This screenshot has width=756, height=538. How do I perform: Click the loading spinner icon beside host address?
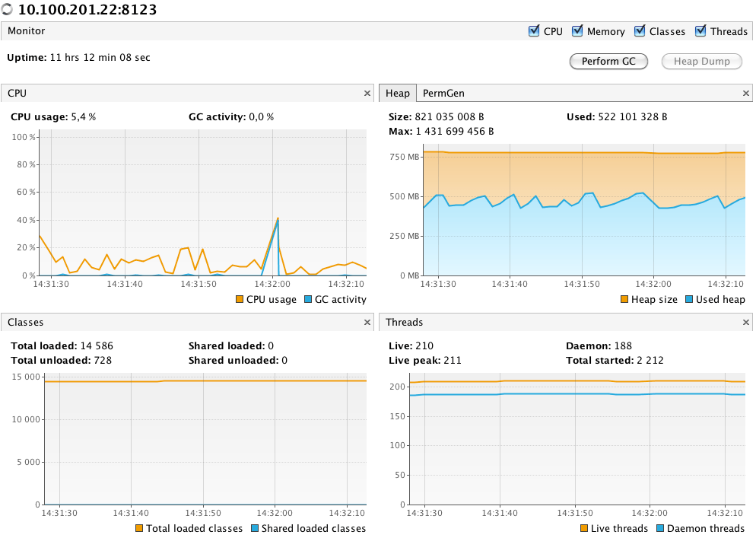point(8,10)
